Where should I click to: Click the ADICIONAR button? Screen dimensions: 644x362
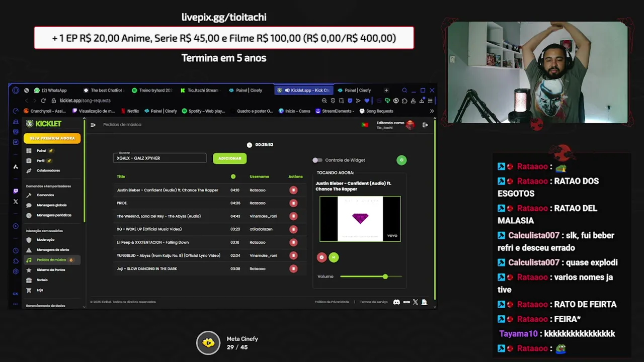pos(229,158)
